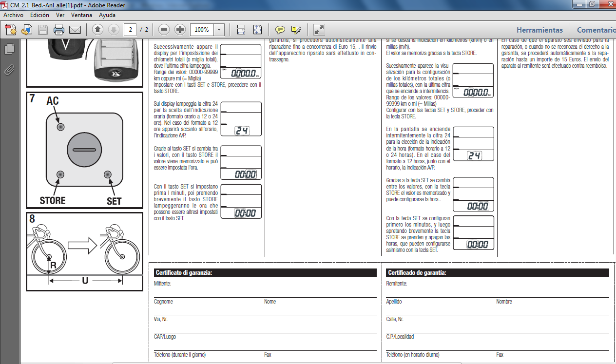Add a sticky note comment
This screenshot has height=364, width=616.
(x=280, y=30)
